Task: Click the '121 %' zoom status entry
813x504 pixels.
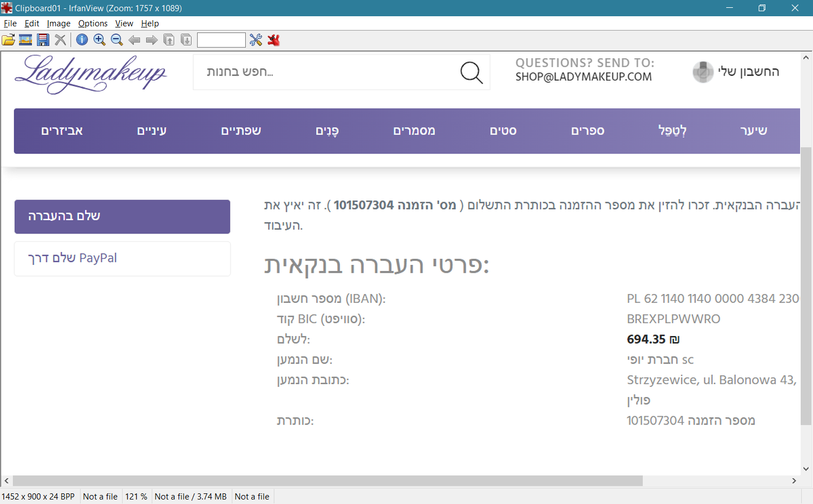Action: pyautogui.click(x=136, y=497)
